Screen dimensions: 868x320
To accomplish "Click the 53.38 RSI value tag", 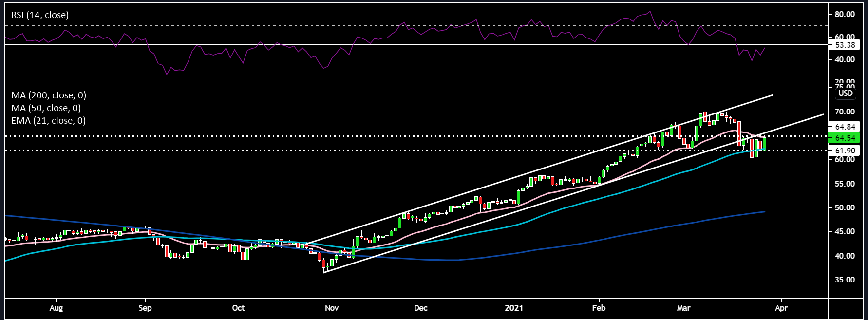I will [x=845, y=45].
